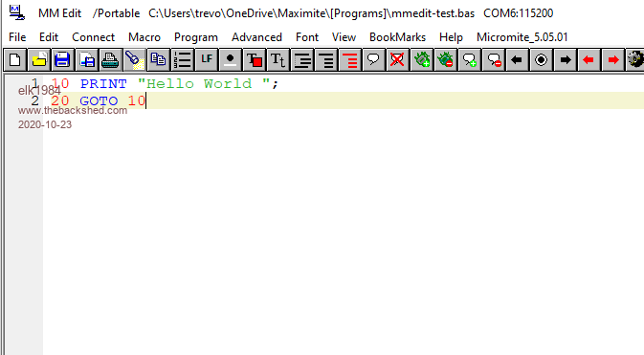The image size is (644, 355).
Task: Click the black circle target bookmark icon
Action: (541, 60)
